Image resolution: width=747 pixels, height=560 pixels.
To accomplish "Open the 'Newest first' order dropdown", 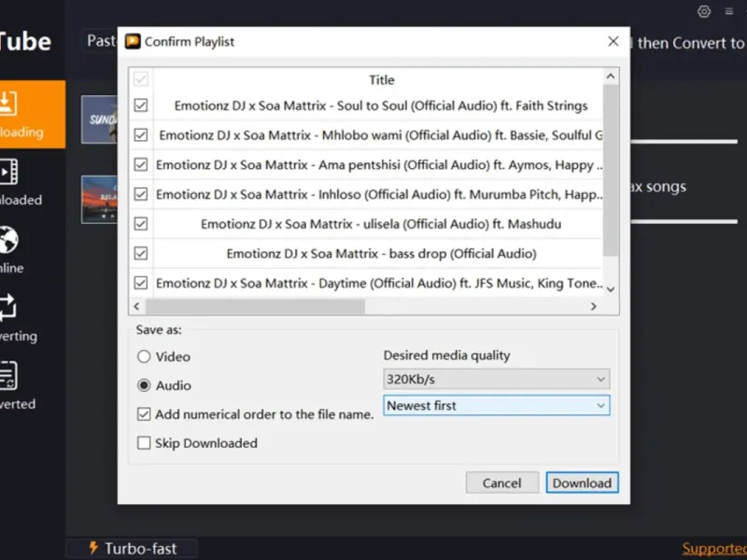I will pyautogui.click(x=497, y=406).
